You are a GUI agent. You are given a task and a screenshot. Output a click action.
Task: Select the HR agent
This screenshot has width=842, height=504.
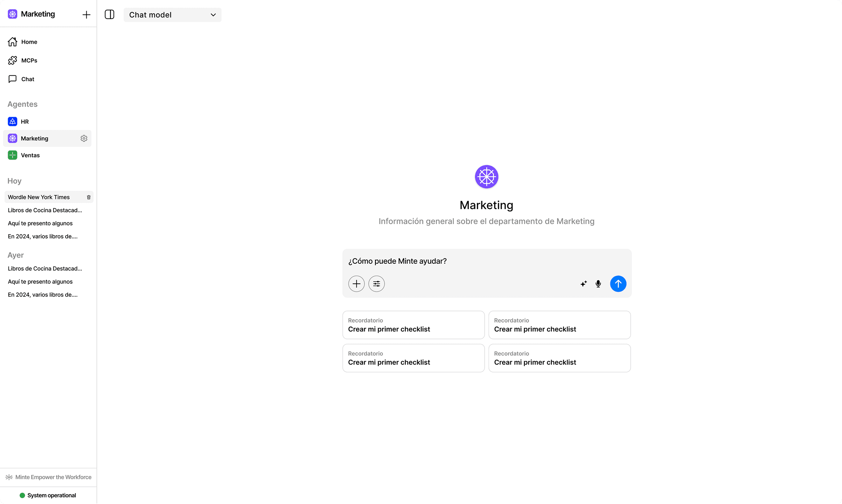point(25,121)
